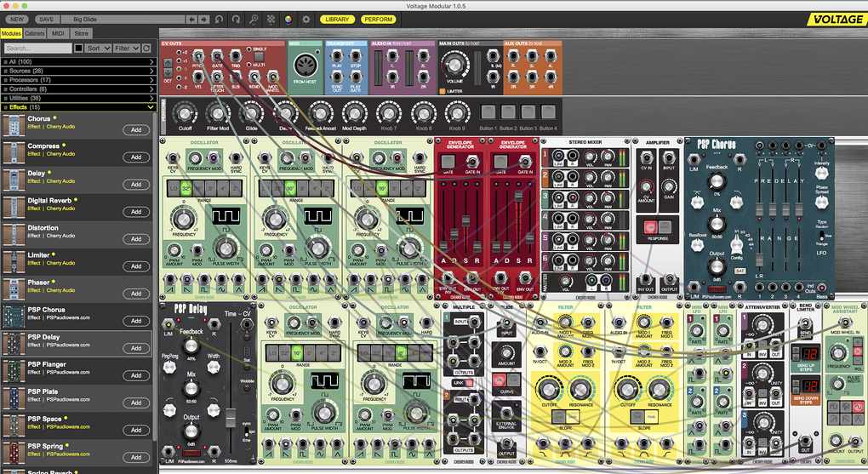Toggle the EXPO response button on Amplifier
Screen dimensions: 868x474
[665, 226]
